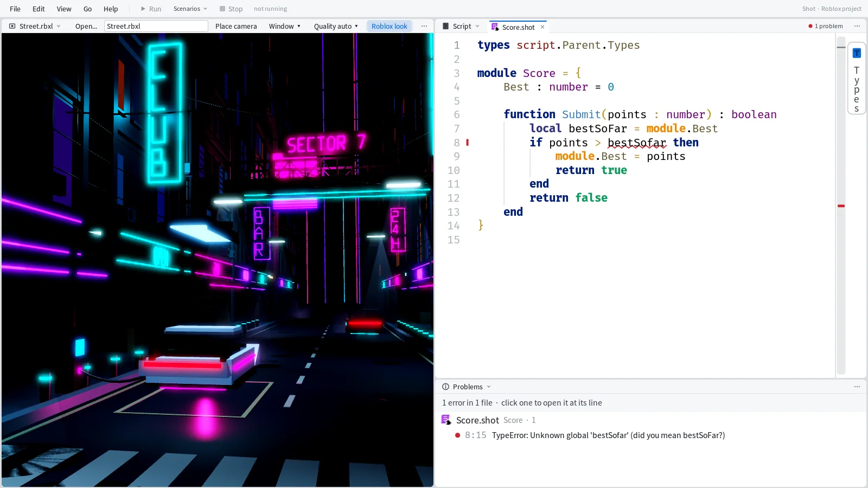
Task: Click the underlined bestSofar identifier
Action: 637,143
